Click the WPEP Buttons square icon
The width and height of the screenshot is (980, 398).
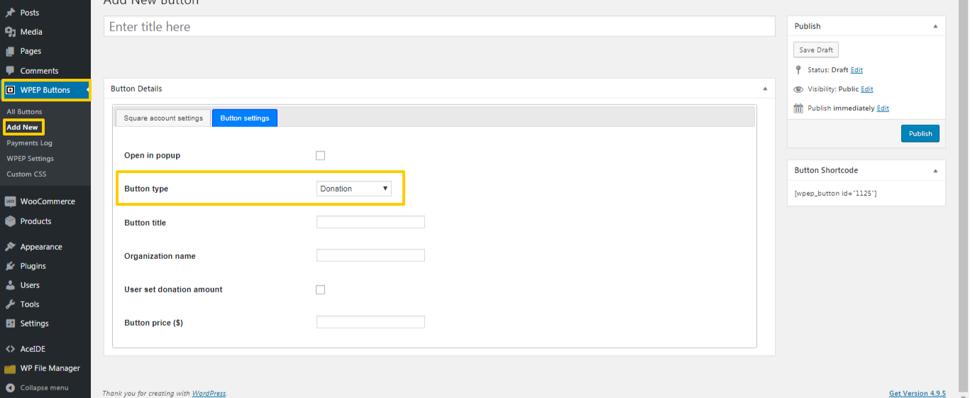click(x=11, y=90)
